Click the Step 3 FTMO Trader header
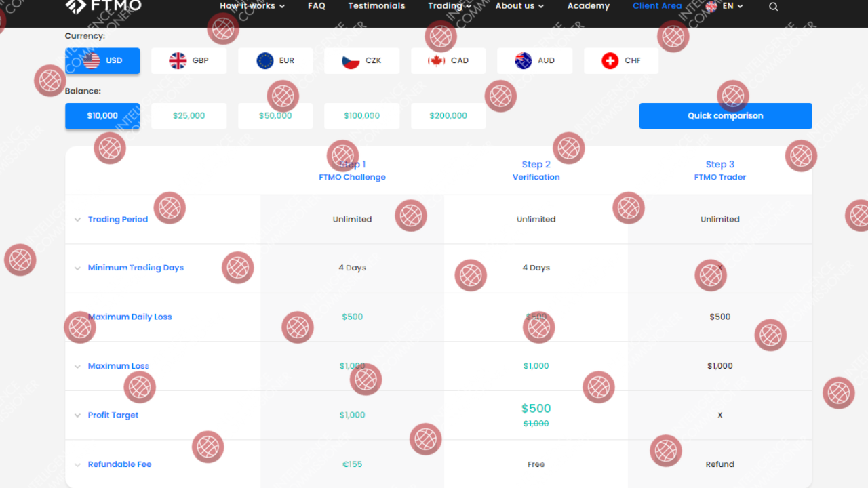 pyautogui.click(x=719, y=171)
